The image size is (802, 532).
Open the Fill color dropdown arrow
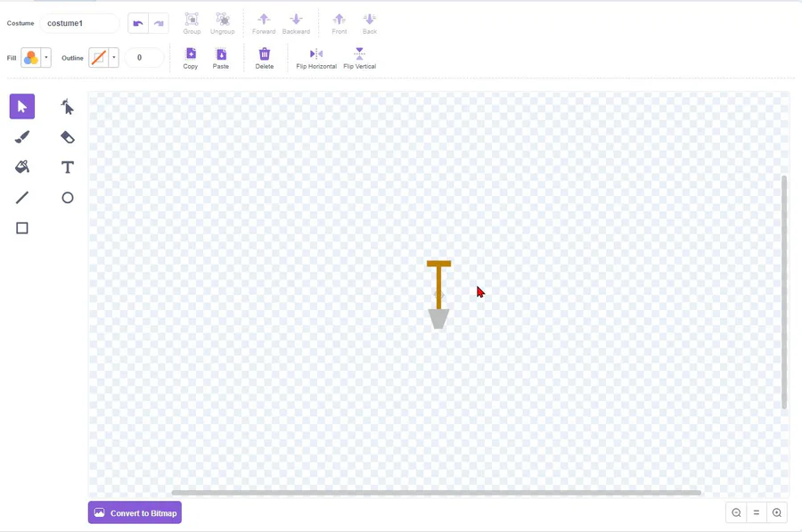coord(46,58)
